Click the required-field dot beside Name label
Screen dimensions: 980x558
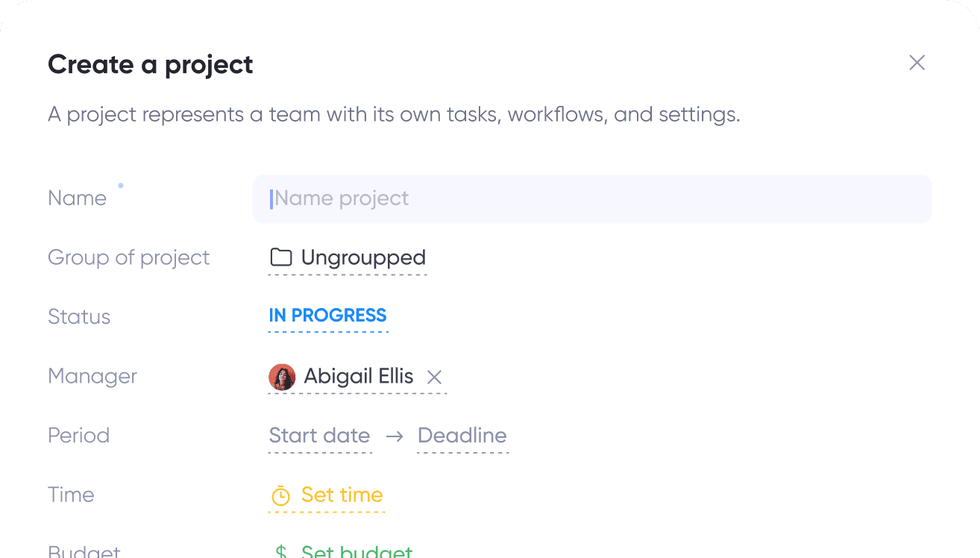click(x=120, y=184)
